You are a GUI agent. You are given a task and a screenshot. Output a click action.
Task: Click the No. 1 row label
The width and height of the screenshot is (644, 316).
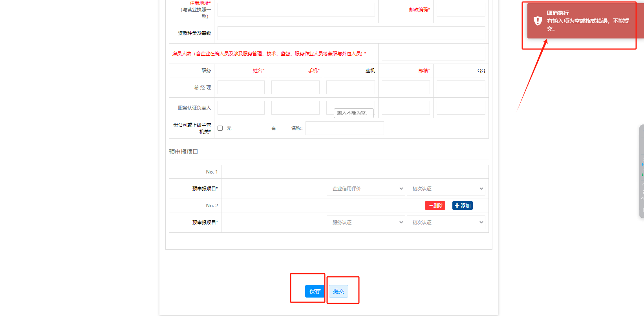(x=212, y=172)
